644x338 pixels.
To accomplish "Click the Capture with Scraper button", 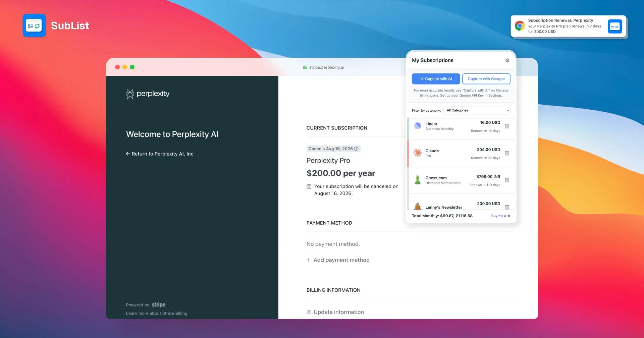I will tap(486, 79).
